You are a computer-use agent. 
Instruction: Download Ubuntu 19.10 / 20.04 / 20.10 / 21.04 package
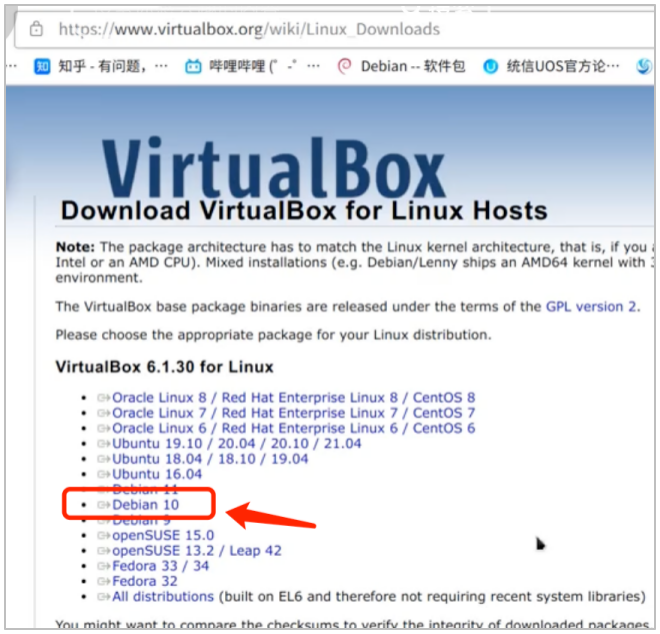(x=237, y=443)
